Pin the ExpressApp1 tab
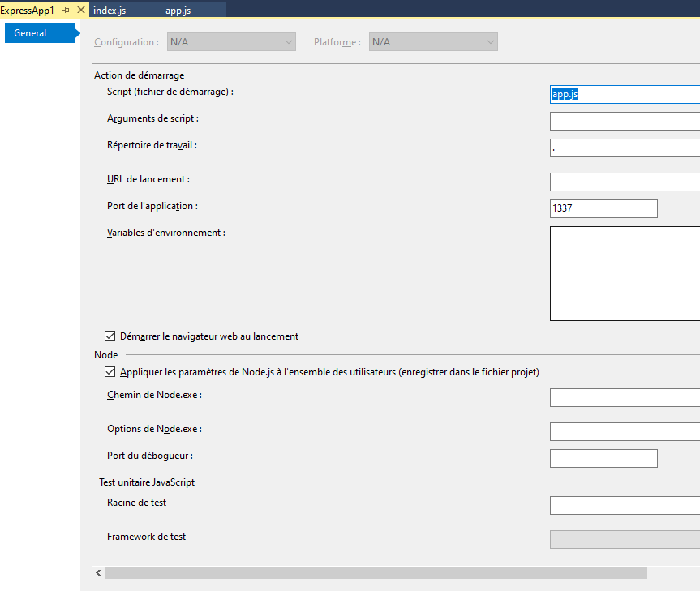The image size is (700, 591). pyautogui.click(x=67, y=10)
